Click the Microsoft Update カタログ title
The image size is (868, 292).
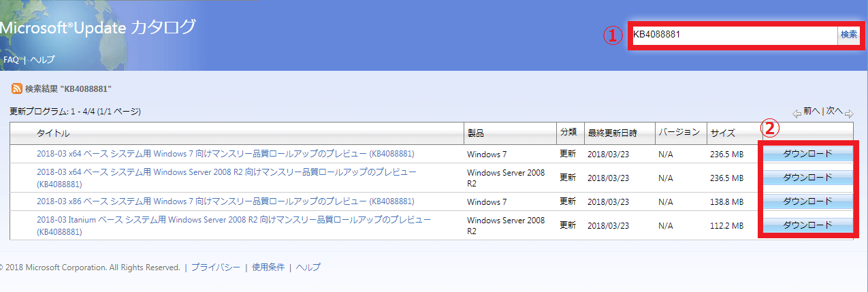[x=97, y=28]
